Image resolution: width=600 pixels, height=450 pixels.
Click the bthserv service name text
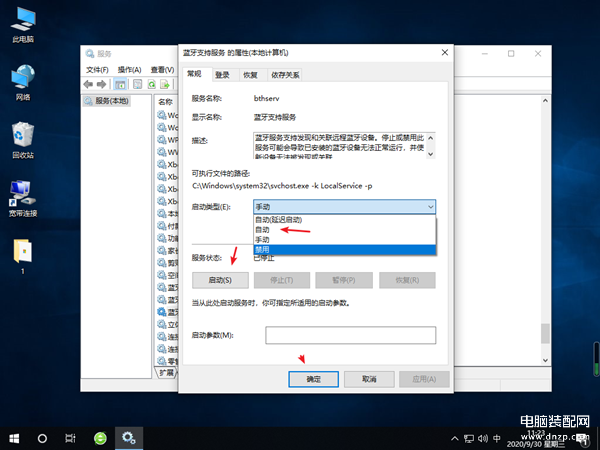point(267,98)
